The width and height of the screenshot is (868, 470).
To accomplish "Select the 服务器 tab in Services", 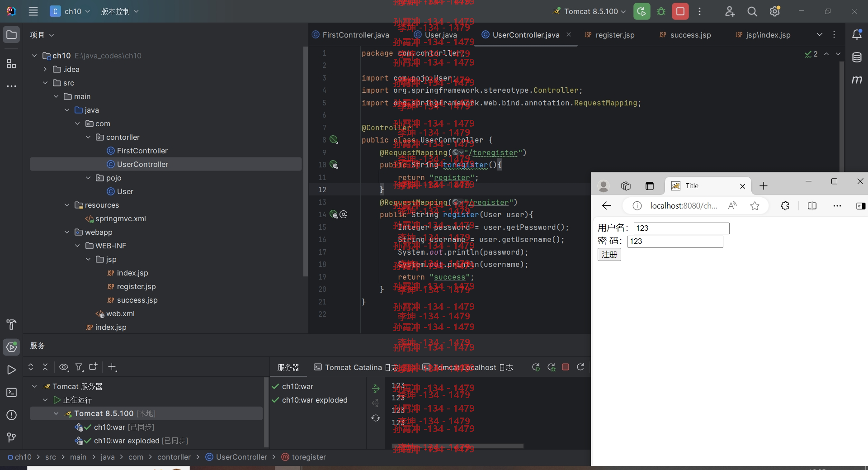I will point(288,367).
